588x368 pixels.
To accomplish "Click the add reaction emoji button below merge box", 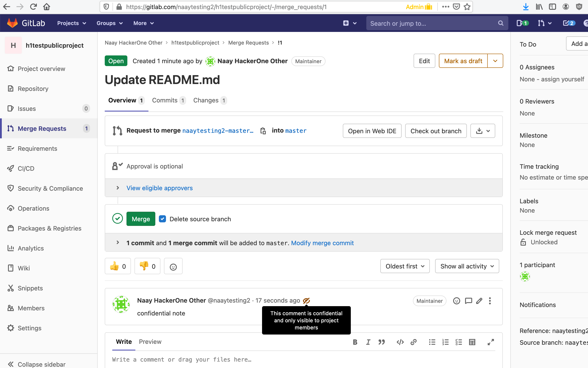I will click(173, 266).
